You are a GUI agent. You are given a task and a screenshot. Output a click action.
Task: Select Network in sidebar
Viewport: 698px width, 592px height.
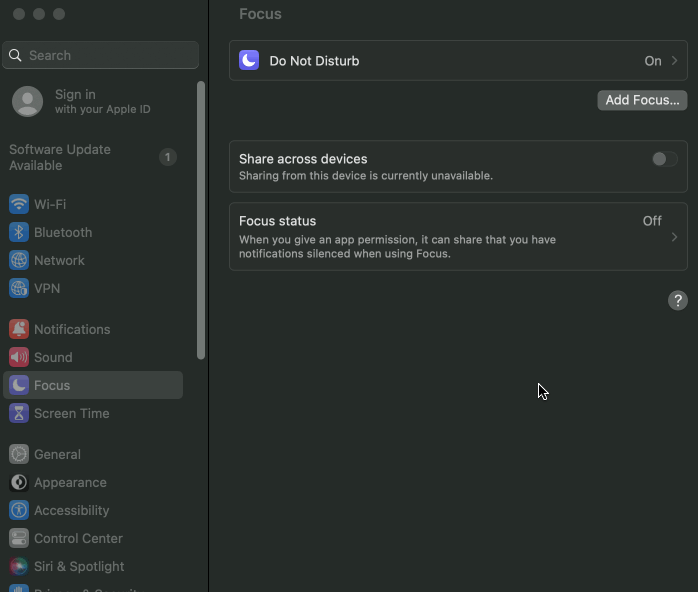coord(93,260)
